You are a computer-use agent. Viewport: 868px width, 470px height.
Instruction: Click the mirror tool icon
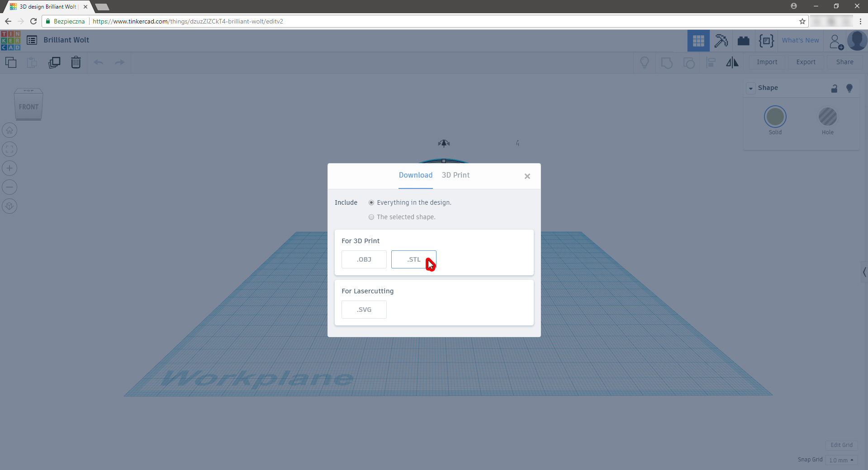(732, 62)
